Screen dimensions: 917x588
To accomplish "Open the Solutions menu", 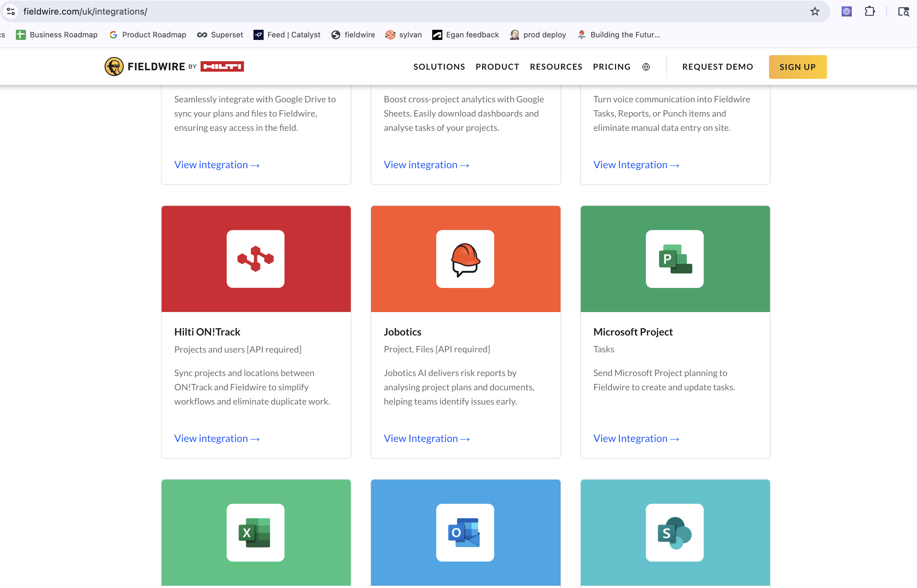I will click(439, 67).
